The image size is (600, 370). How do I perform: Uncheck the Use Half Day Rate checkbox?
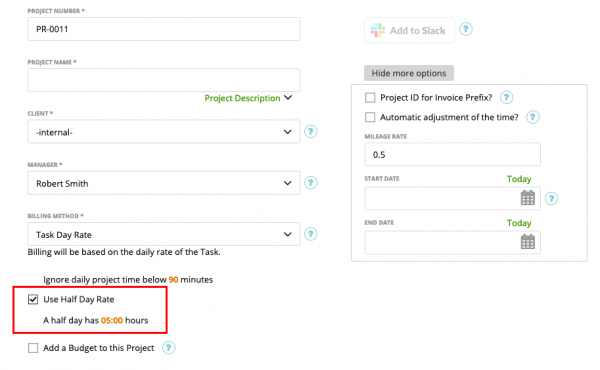tap(33, 299)
